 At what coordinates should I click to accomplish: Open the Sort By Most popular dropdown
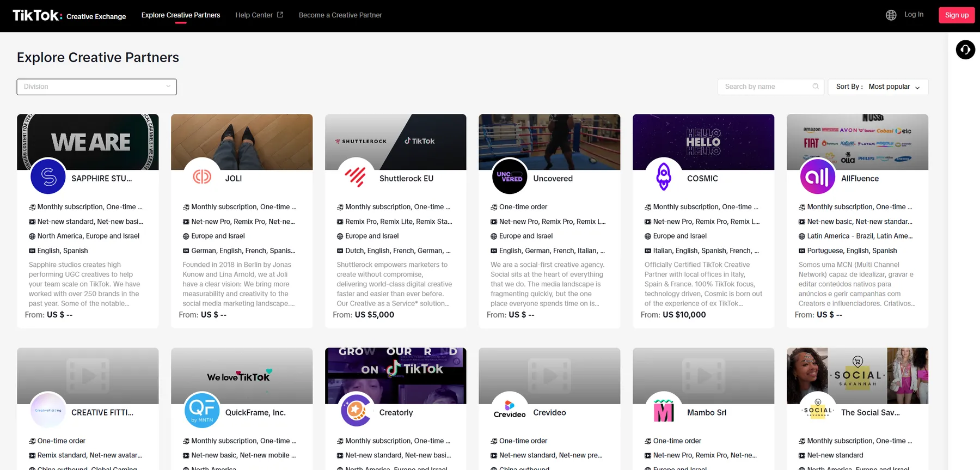coord(878,87)
